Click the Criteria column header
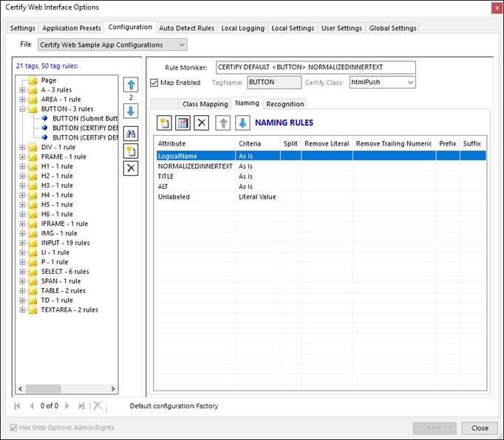 [x=258, y=143]
